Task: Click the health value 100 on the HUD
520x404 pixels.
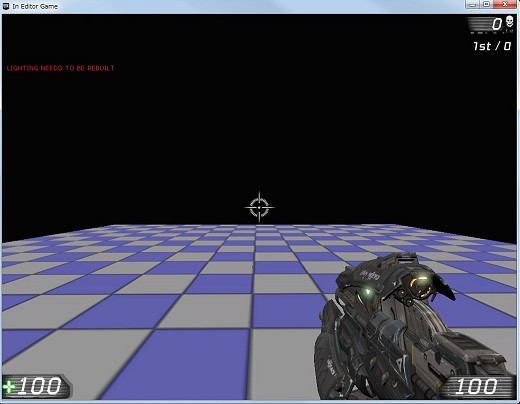Action: coord(39,386)
